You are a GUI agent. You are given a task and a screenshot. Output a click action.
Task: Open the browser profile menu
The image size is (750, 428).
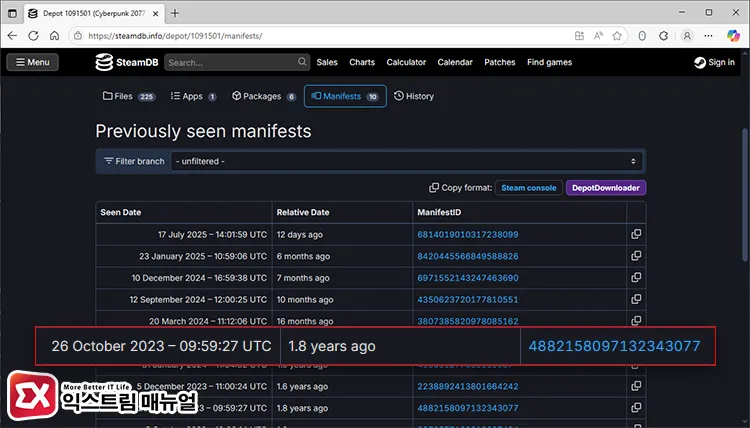[x=687, y=36]
